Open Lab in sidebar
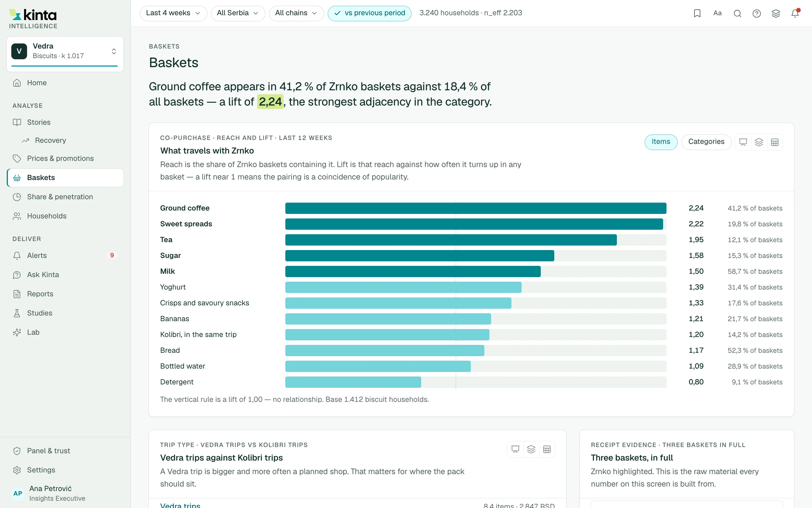The height and width of the screenshot is (508, 812). click(x=65, y=332)
